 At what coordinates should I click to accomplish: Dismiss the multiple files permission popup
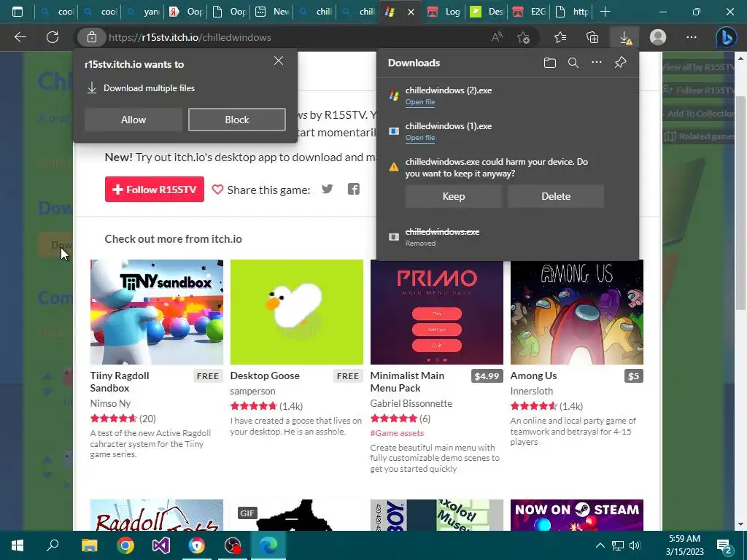tap(279, 61)
